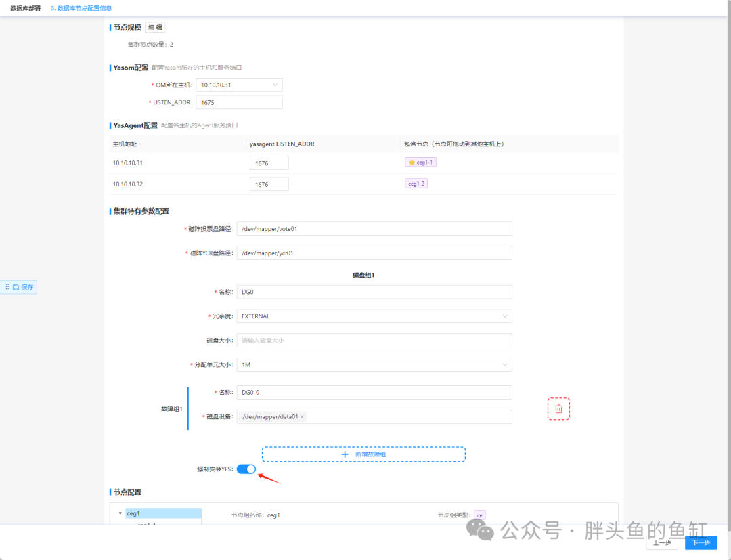Click the 编辑 button next to 节点规模
The image size is (731, 560).
click(x=155, y=28)
